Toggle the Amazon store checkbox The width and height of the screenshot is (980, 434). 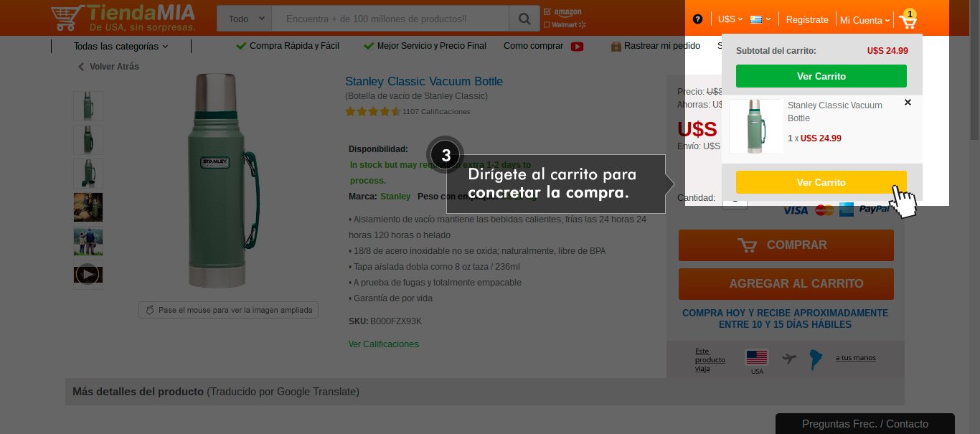pos(547,12)
